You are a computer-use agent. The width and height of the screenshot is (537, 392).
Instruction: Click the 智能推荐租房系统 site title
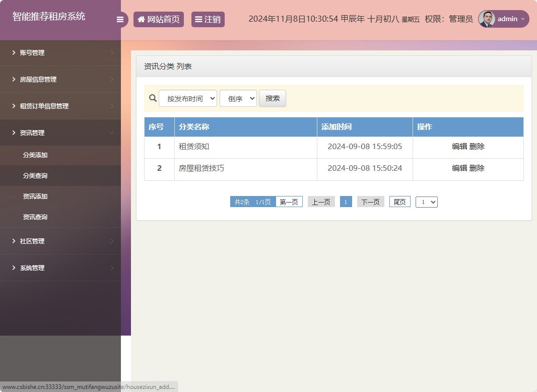coord(49,17)
